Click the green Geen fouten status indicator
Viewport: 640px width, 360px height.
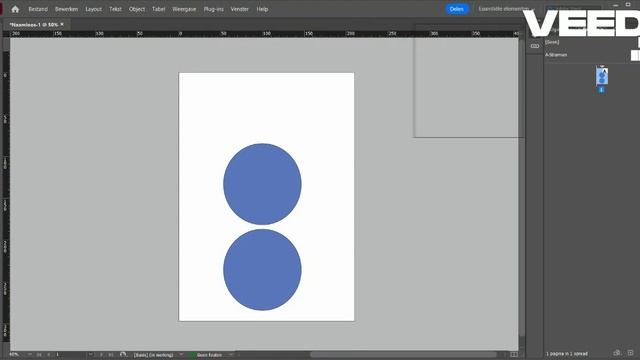(192, 355)
